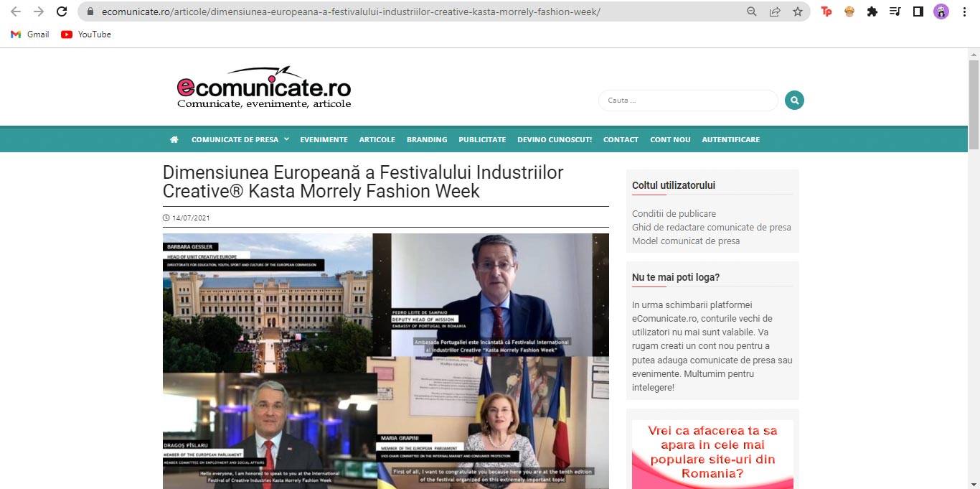Viewport: 980px width, 489px height.
Task: Open the YouTube bookmark
Action: 86,34
